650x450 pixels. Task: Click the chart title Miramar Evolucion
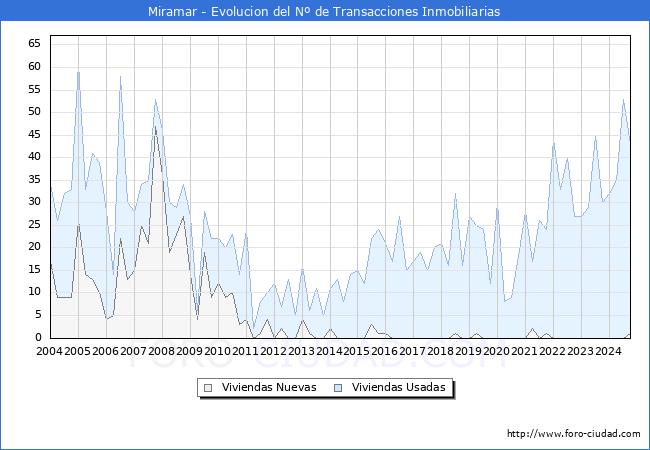point(324,11)
